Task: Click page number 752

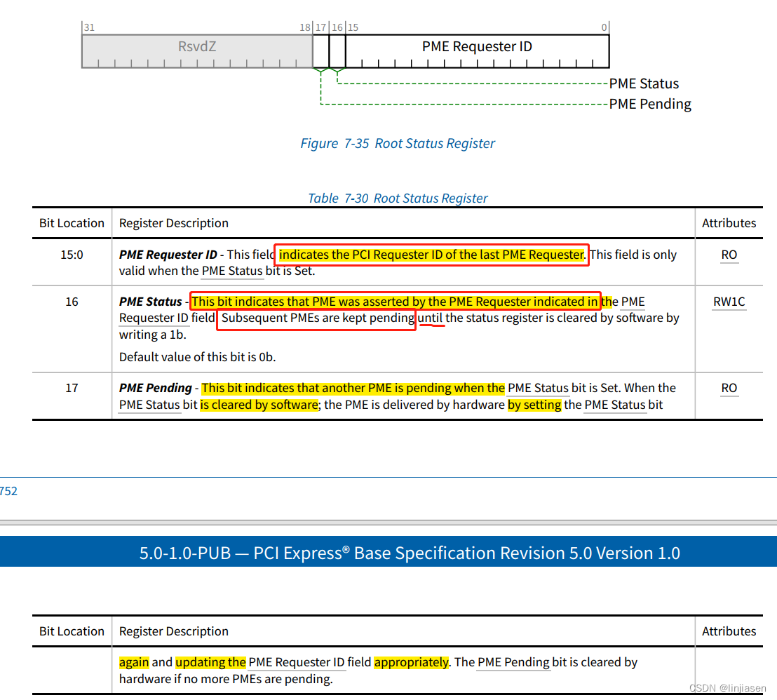Action: pos(8,491)
